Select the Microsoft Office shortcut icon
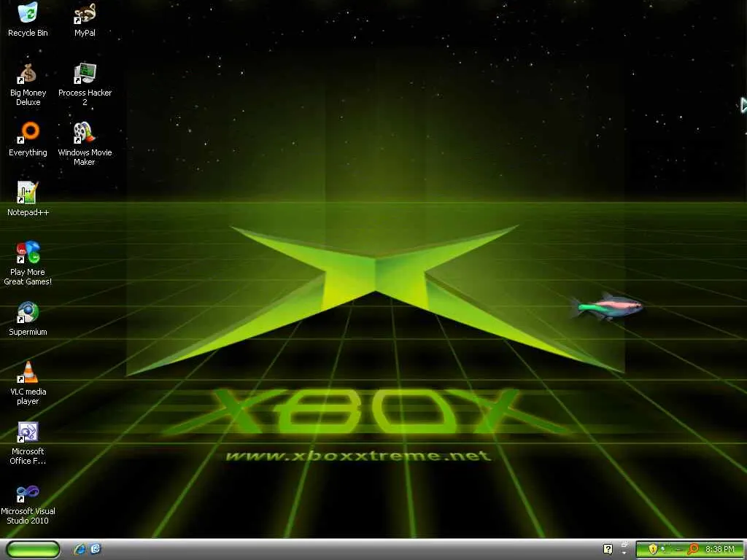The height and width of the screenshot is (560, 747). click(28, 443)
